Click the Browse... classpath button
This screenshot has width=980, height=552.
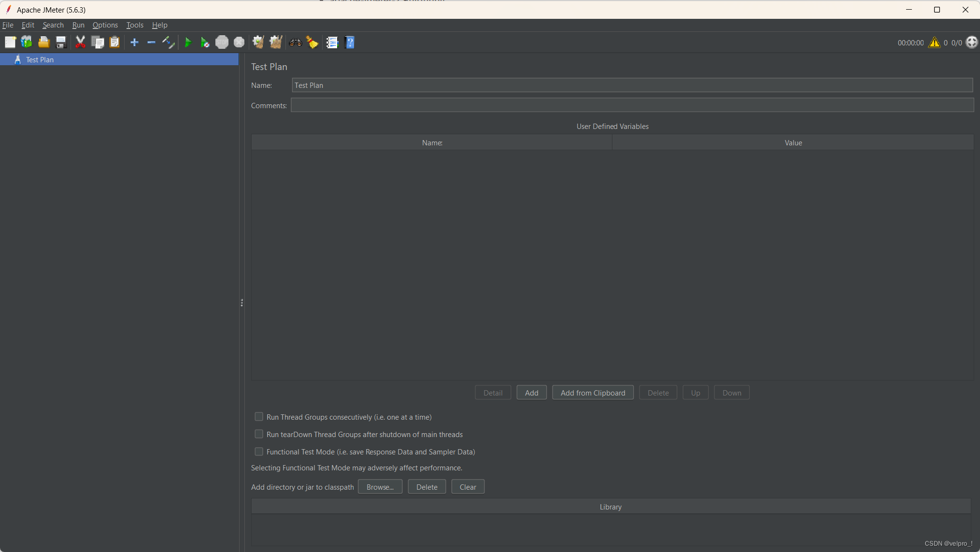pyautogui.click(x=380, y=487)
